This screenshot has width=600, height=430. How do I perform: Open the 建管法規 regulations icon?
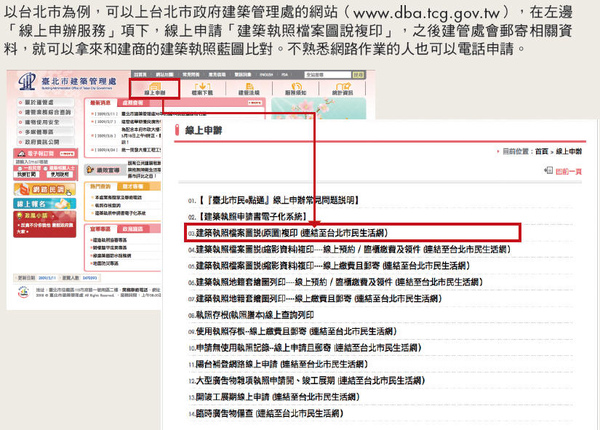coord(249,88)
